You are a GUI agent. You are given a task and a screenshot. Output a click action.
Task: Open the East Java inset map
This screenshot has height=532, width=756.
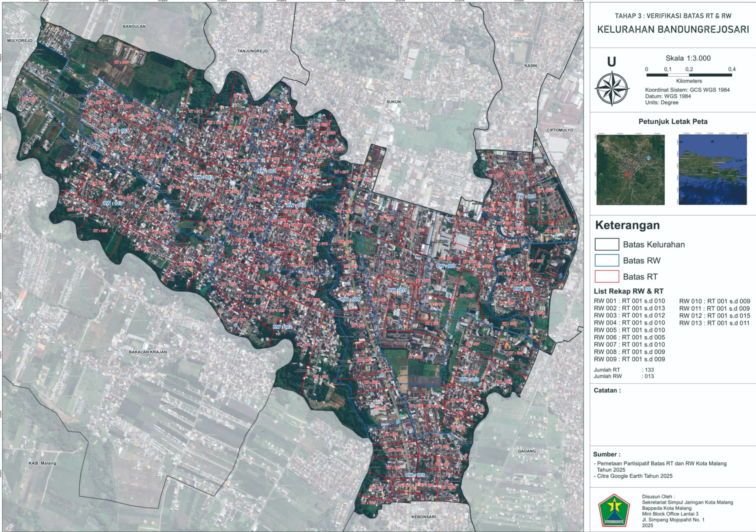[x=713, y=169]
